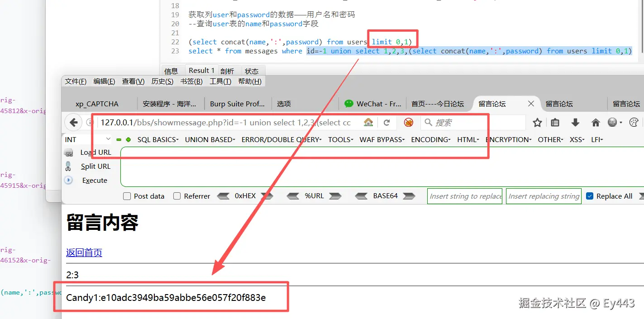Open the bookmarks list icon
This screenshot has width=644, height=319.
555,123
